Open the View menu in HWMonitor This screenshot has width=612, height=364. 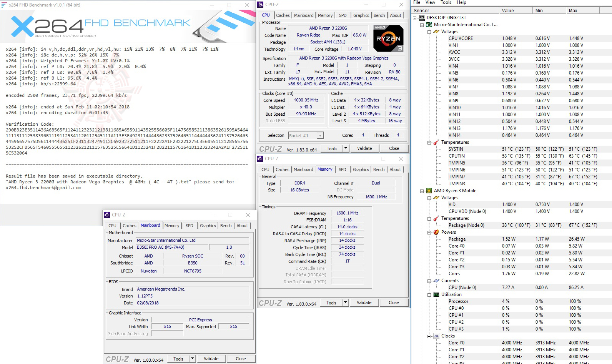pos(430,2)
